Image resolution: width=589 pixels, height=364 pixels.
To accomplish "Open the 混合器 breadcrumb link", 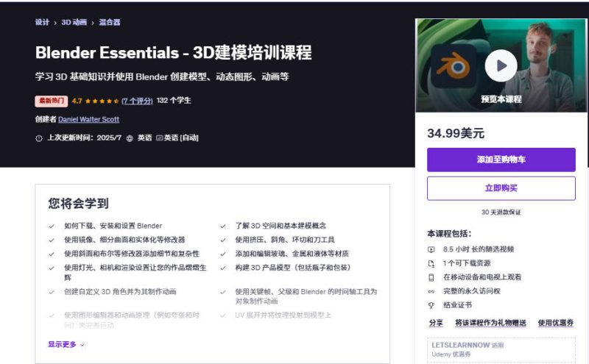I will click(x=109, y=22).
